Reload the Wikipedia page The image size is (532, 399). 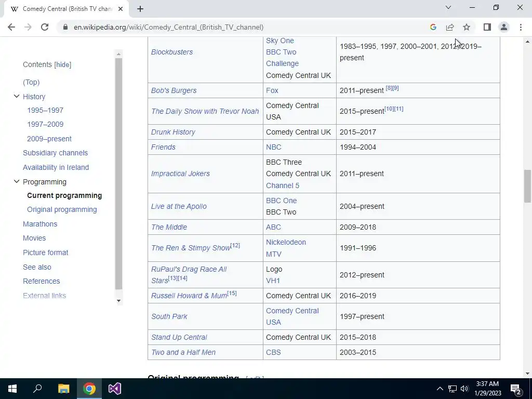[x=45, y=27]
